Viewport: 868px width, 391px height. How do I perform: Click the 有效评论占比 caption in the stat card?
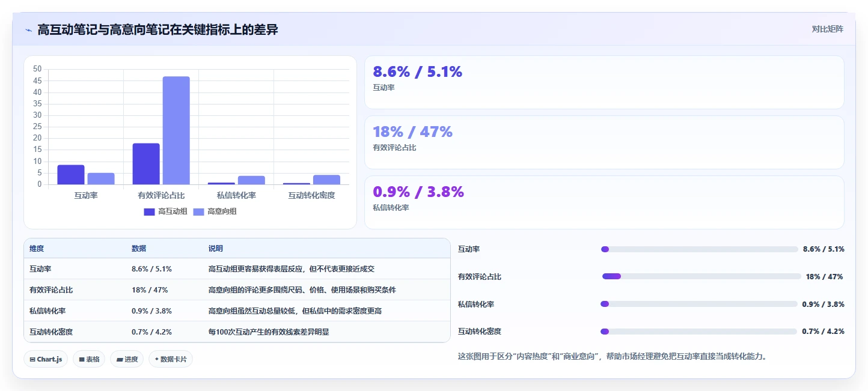(394, 148)
